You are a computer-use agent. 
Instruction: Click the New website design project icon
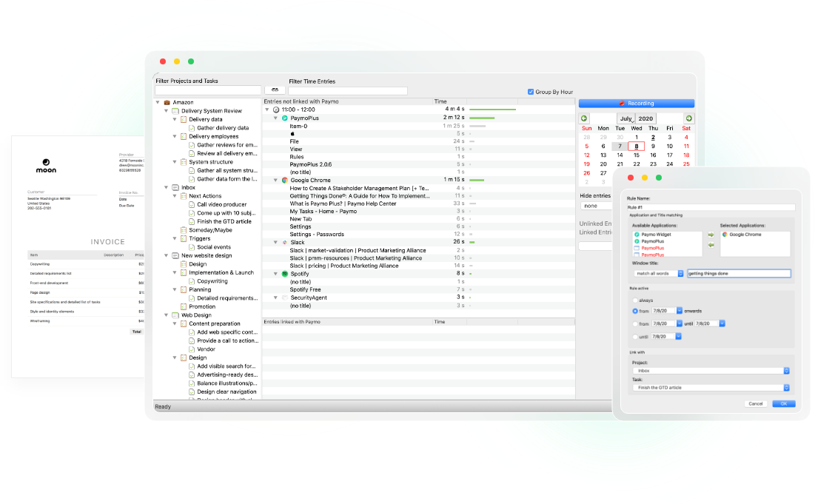tap(175, 255)
